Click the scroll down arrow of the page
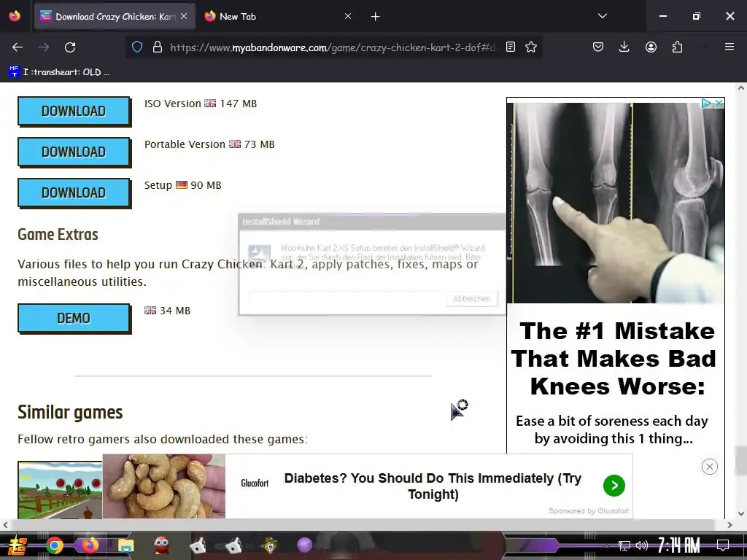 click(x=741, y=513)
